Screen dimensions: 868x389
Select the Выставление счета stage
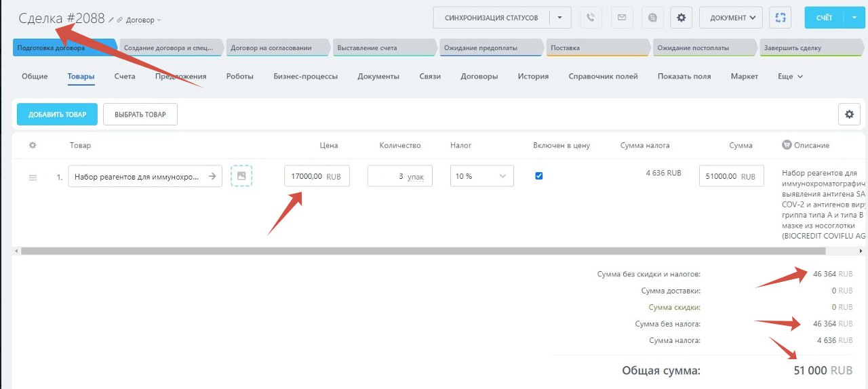385,47
